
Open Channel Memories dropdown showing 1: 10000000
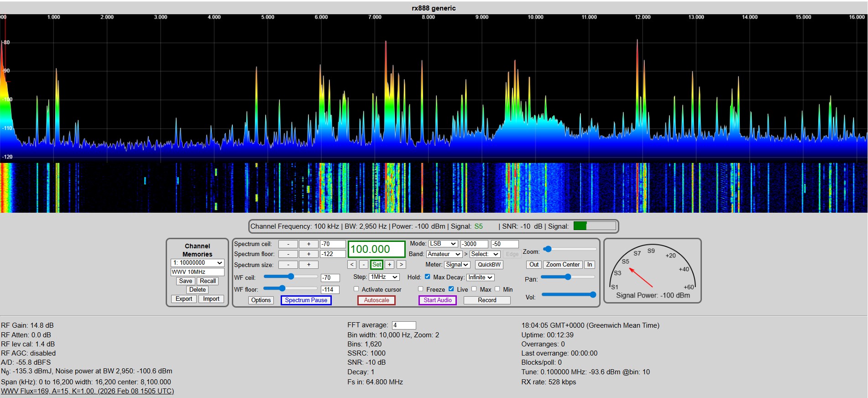pos(197,263)
